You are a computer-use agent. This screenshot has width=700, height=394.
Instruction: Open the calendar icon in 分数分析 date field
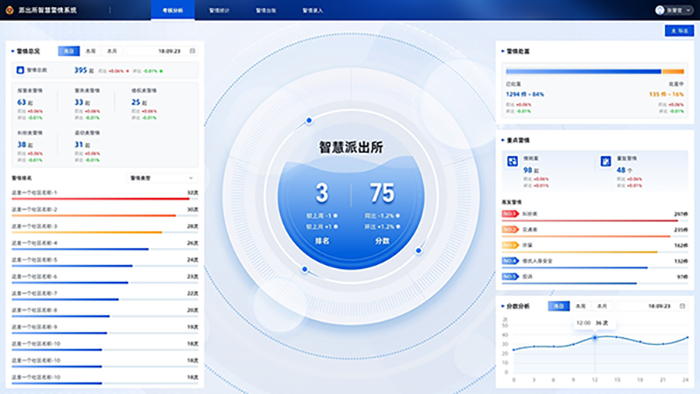pos(682,306)
